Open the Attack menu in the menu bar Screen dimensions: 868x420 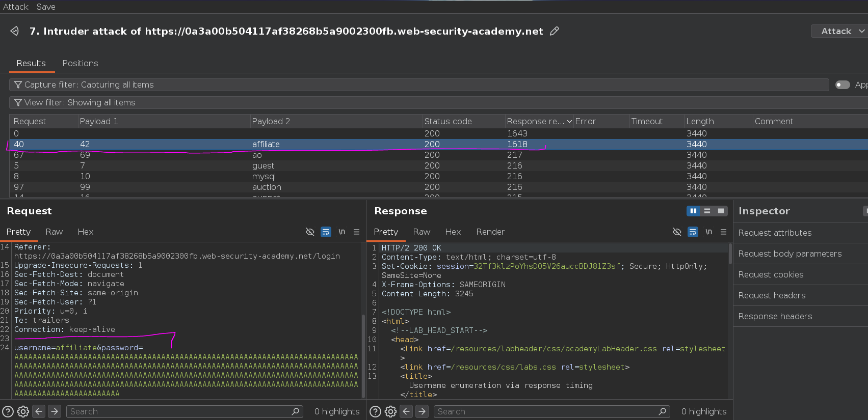[16, 7]
